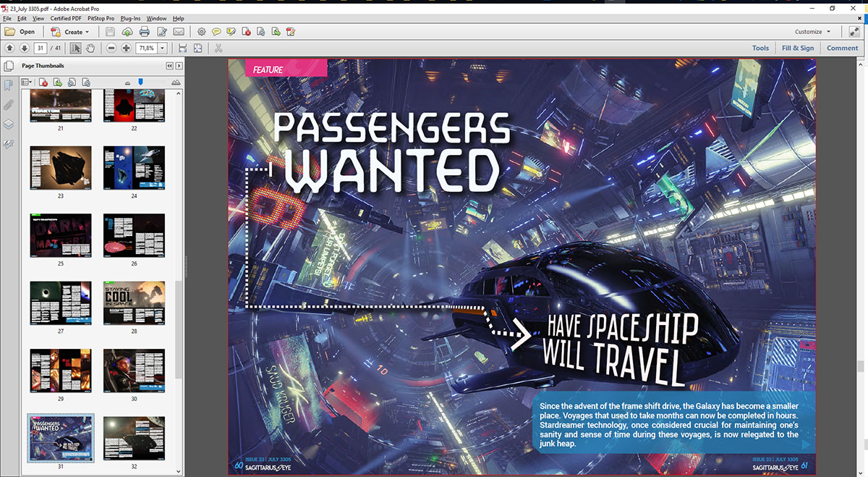Click the fit one full page icon
Image resolution: width=868 pixels, height=477 pixels.
coord(197,48)
